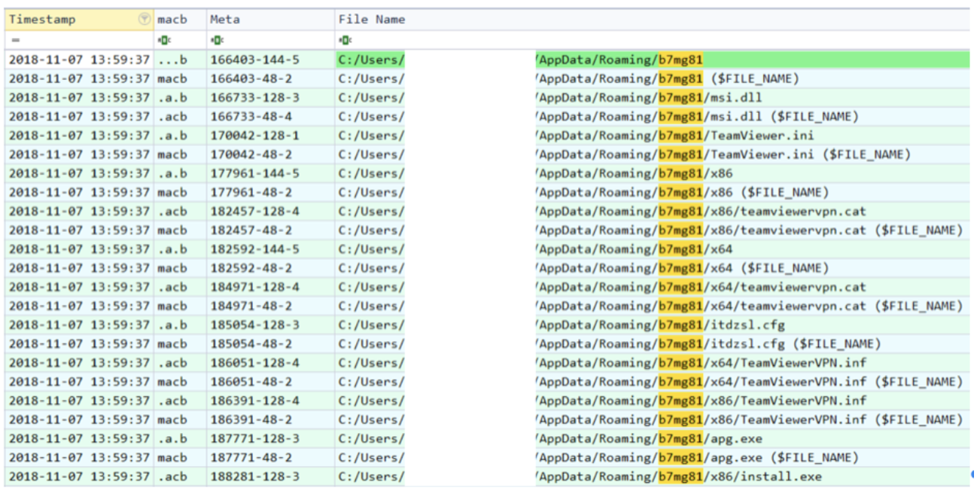Viewport: 980px width, 497px height.
Task: Select Meta cell 170042-128-1
Action: [x=271, y=136]
